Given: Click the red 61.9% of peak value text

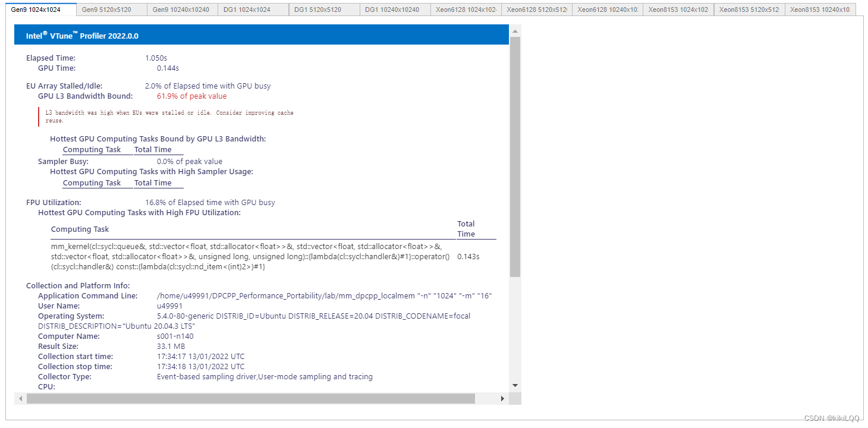Looking at the screenshot, I should (191, 96).
